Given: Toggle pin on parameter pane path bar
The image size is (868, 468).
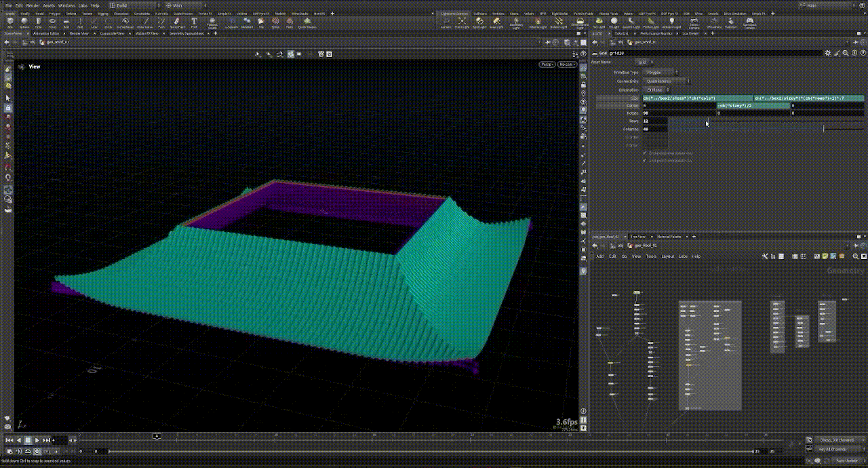Looking at the screenshot, I should click(854, 41).
